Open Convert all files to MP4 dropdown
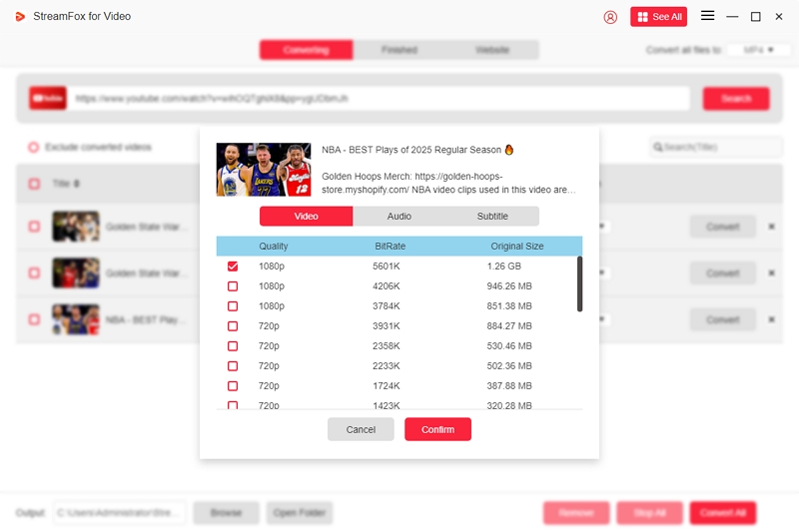Image resolution: width=799 pixels, height=532 pixels. click(759, 50)
